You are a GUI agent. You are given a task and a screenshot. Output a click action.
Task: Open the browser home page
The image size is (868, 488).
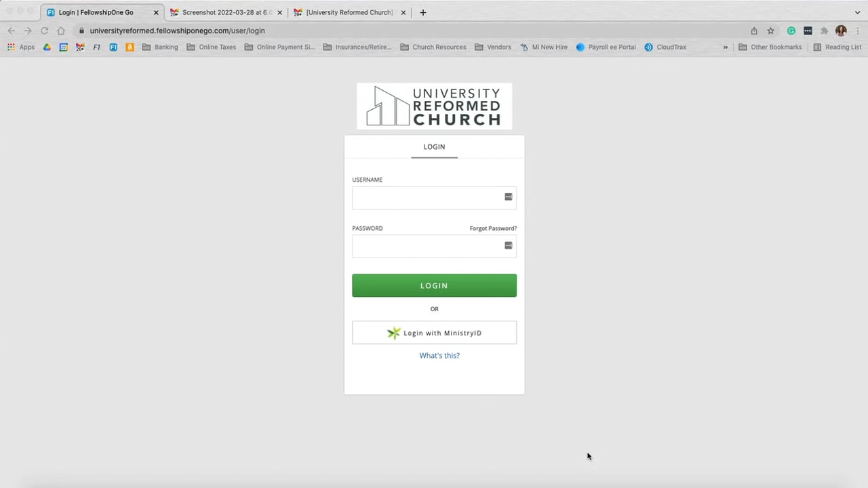tap(61, 30)
